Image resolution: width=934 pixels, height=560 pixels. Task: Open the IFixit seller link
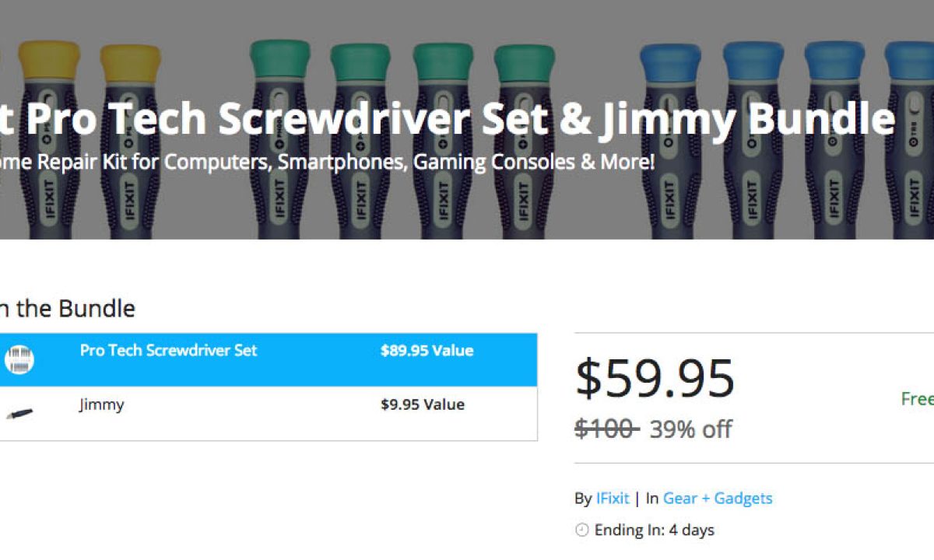pyautogui.click(x=613, y=499)
